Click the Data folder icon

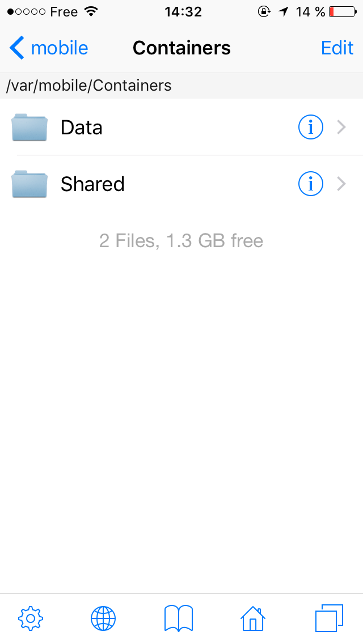(x=29, y=128)
